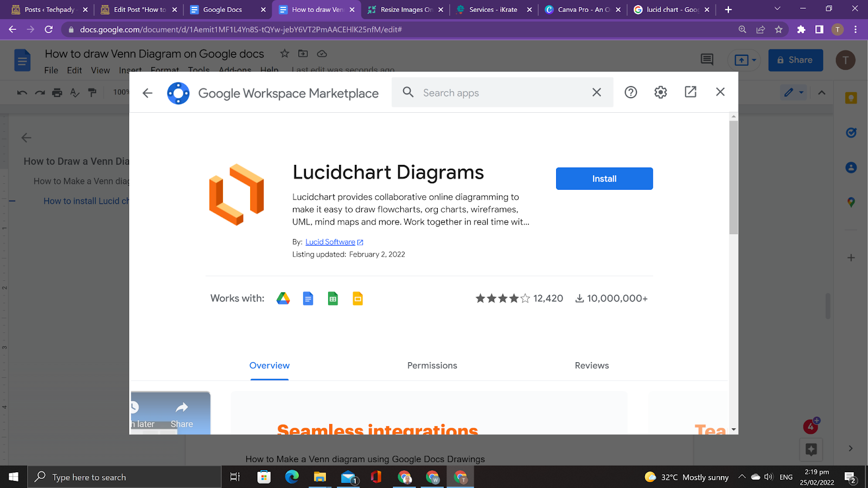The image size is (868, 488).
Task: Open a new Chrome tab
Action: coord(728,9)
